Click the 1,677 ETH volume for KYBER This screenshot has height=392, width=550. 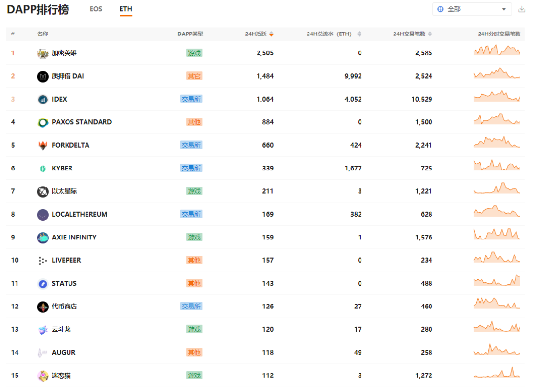[x=353, y=168]
